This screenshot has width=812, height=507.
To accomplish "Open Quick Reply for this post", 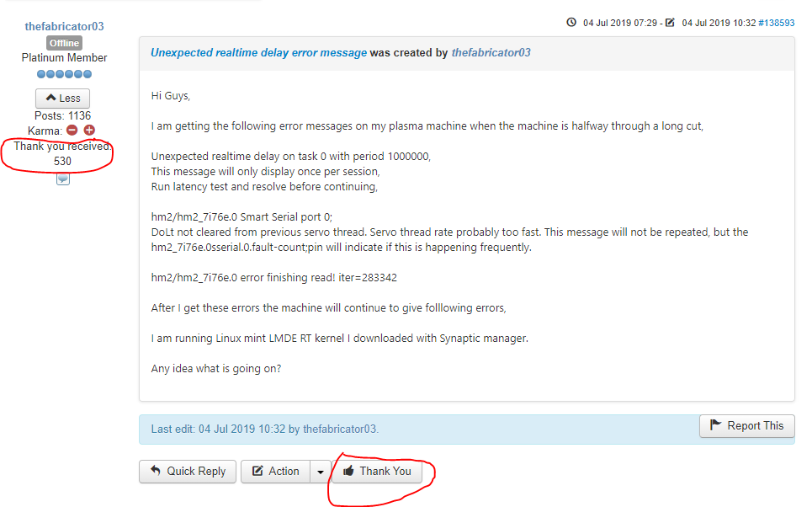I will click(188, 472).
